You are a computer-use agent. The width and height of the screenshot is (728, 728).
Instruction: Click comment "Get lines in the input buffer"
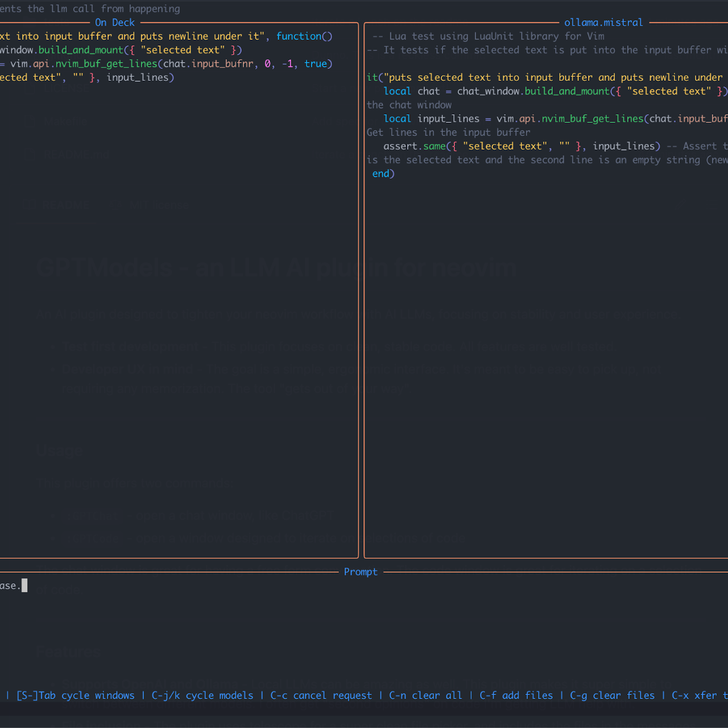pyautogui.click(x=449, y=133)
